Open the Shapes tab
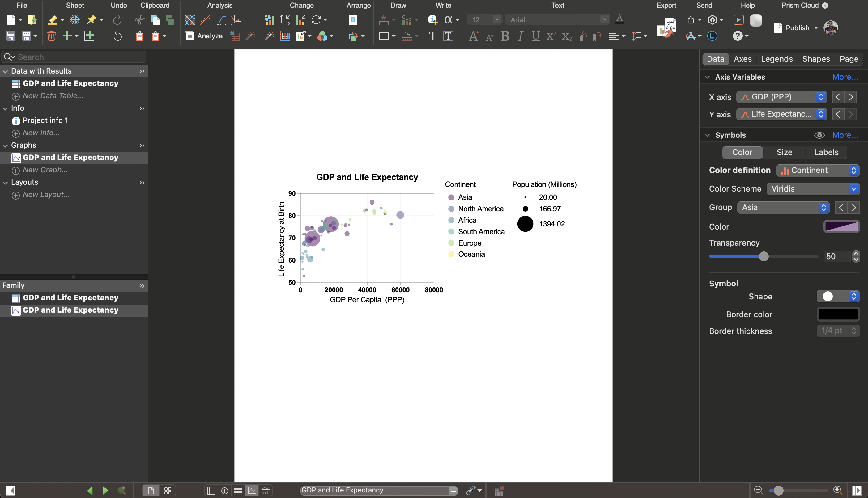The width and height of the screenshot is (868, 498). click(816, 59)
